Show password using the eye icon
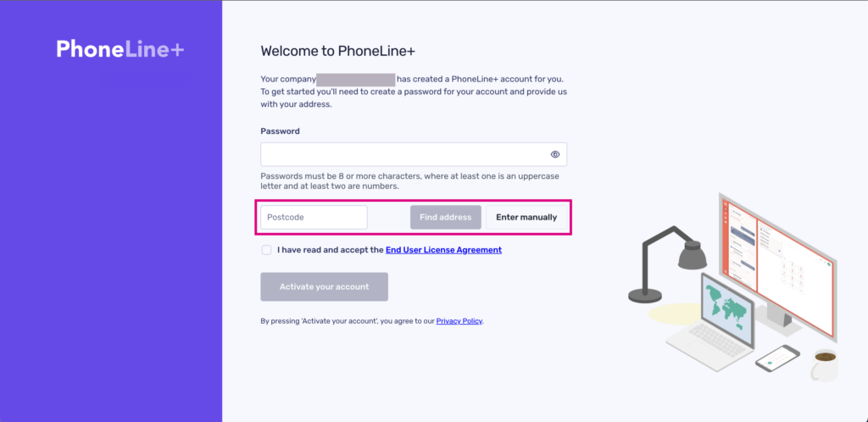This screenshot has width=868, height=422. [555, 154]
